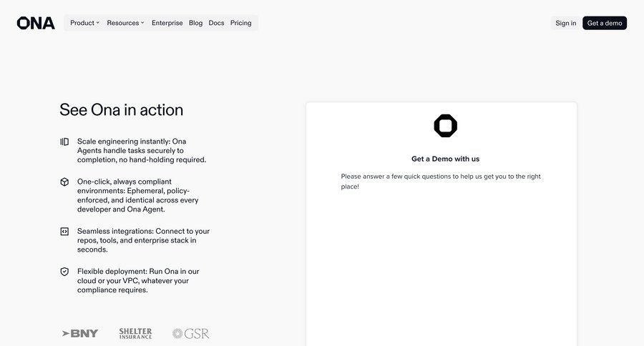Click the shield icon for flexible deployment

click(x=64, y=272)
